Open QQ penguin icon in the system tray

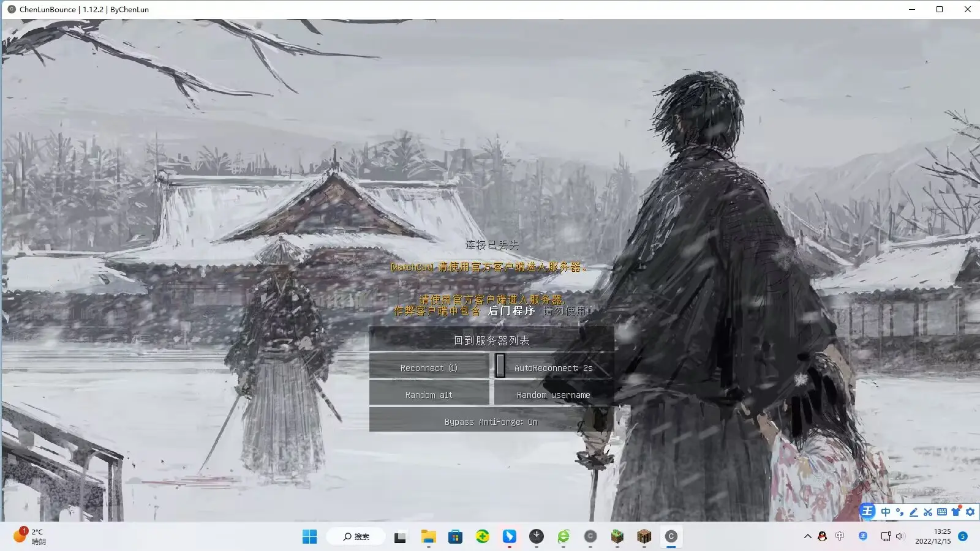[x=822, y=536]
